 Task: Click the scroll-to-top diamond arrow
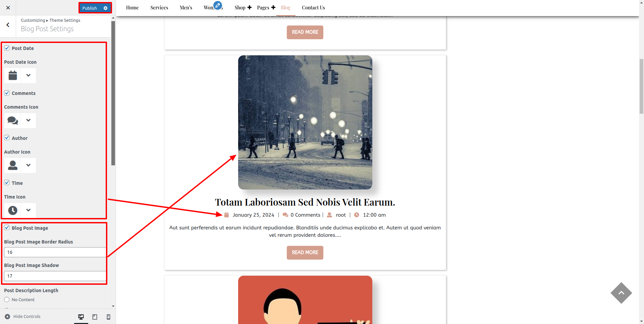[x=621, y=293]
